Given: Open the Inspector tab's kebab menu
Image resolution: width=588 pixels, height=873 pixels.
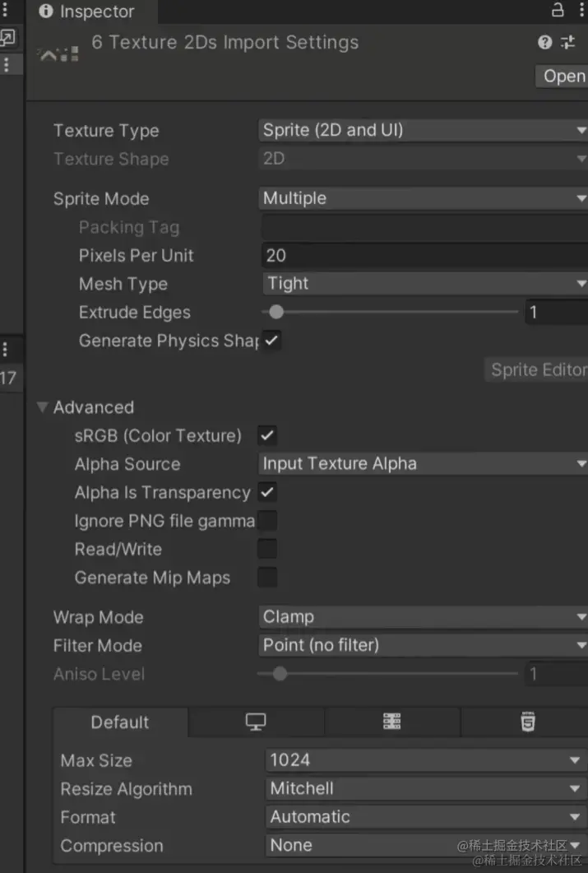Looking at the screenshot, I should pos(582,10).
